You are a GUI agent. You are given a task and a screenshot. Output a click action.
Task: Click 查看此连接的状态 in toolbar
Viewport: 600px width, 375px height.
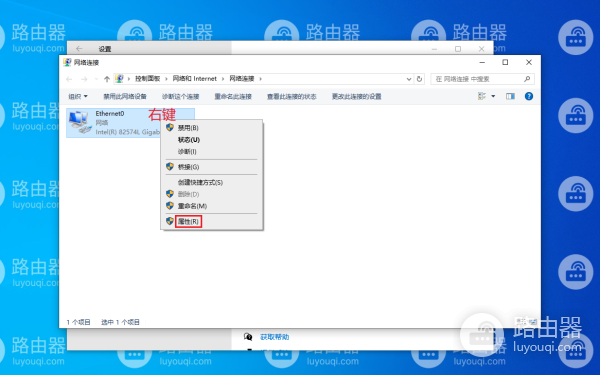pyautogui.click(x=292, y=96)
